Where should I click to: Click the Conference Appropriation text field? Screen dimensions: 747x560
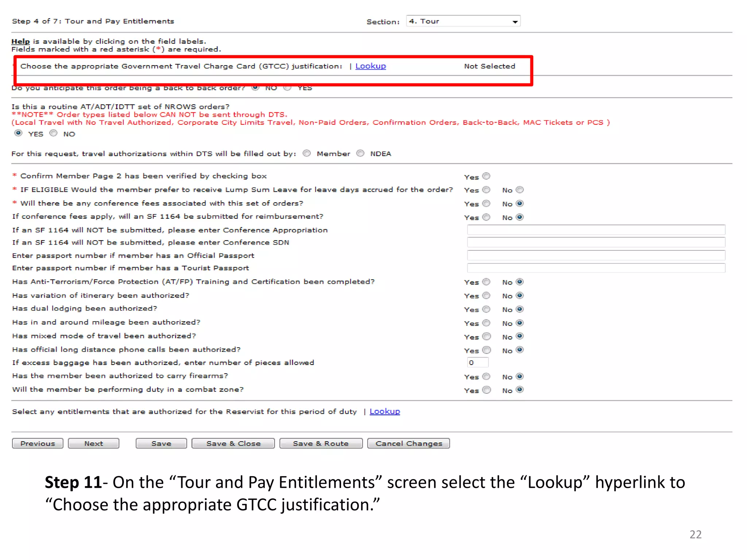point(596,230)
